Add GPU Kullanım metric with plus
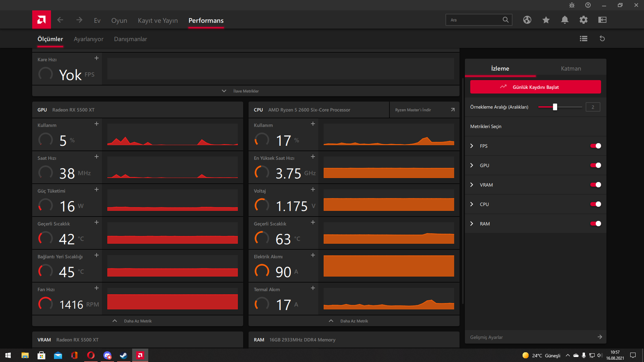 pyautogui.click(x=97, y=124)
